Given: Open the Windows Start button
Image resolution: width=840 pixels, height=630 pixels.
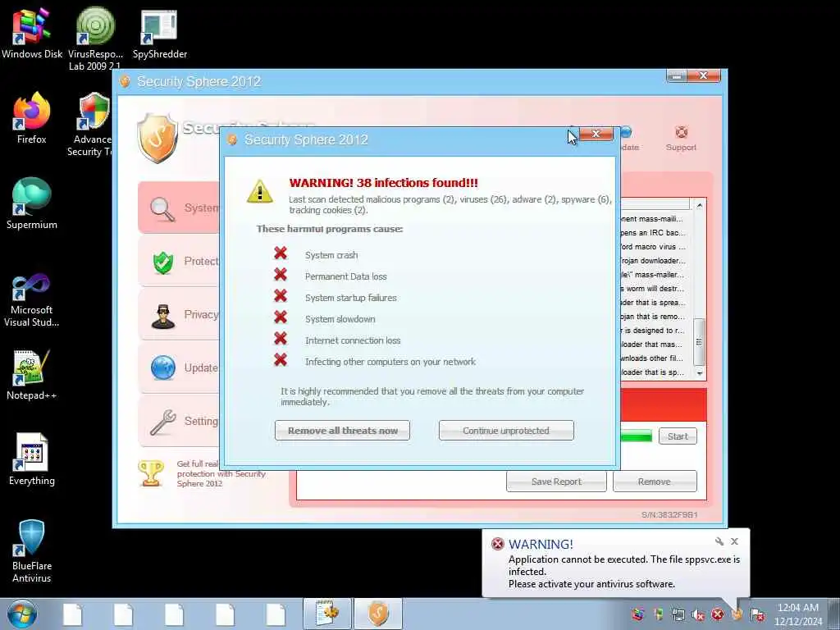Looking at the screenshot, I should pyautogui.click(x=22, y=614).
